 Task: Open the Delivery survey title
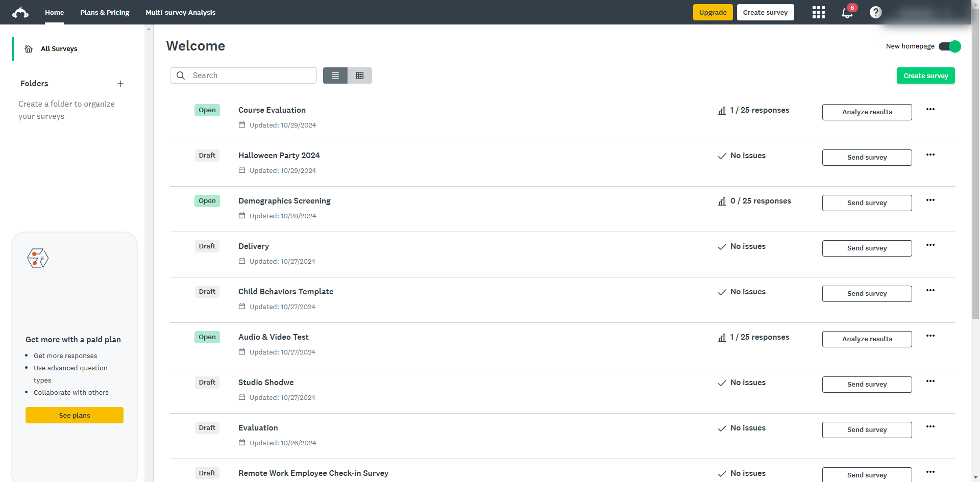pyautogui.click(x=254, y=246)
